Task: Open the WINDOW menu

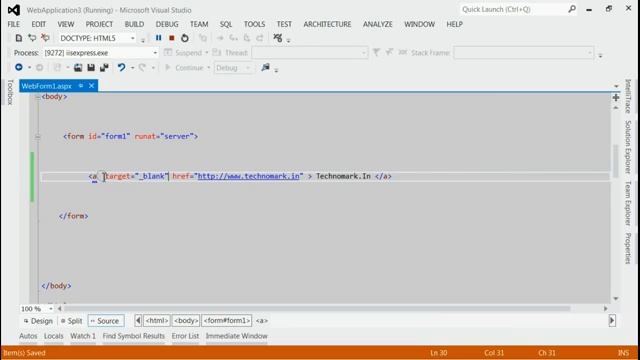Action: [x=420, y=24]
